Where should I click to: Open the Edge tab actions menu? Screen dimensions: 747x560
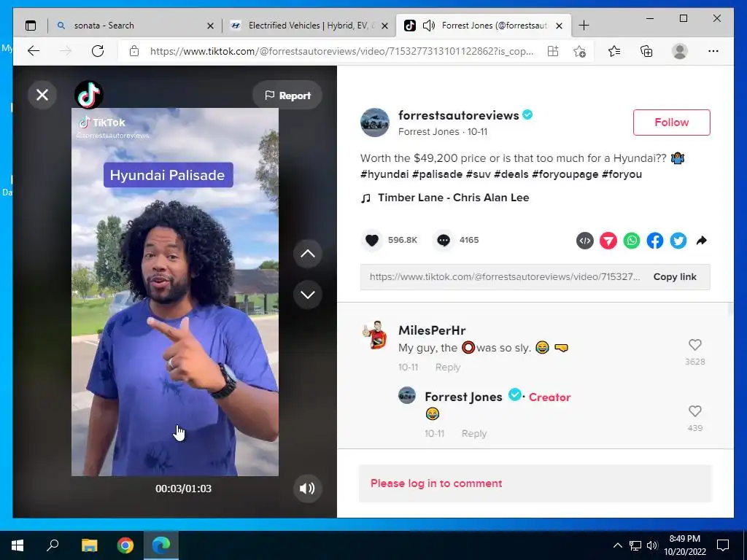pyautogui.click(x=31, y=26)
